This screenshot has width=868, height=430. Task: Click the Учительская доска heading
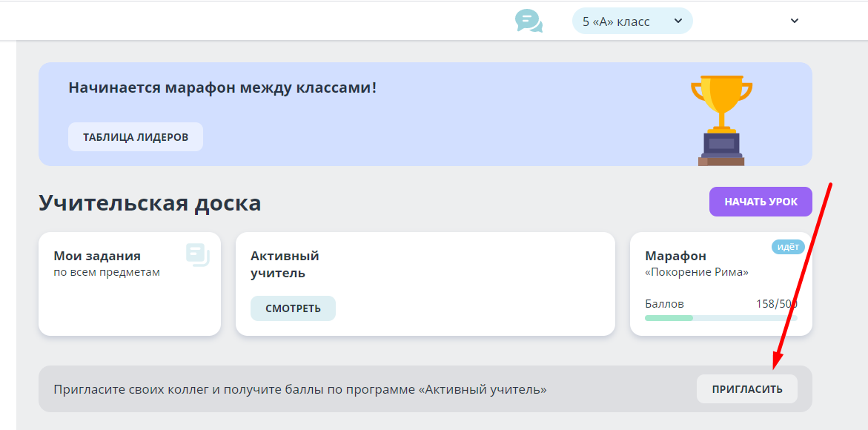(x=150, y=203)
